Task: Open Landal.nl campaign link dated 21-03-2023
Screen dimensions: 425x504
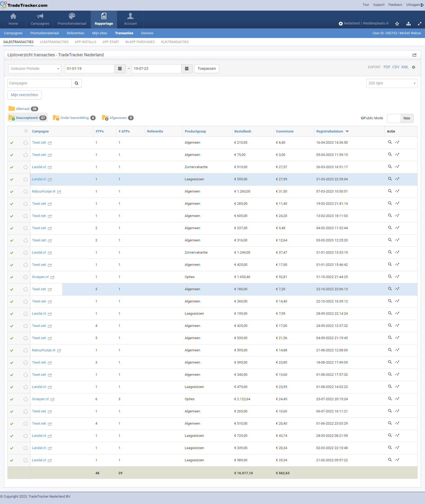Action: pyautogui.click(x=39, y=179)
